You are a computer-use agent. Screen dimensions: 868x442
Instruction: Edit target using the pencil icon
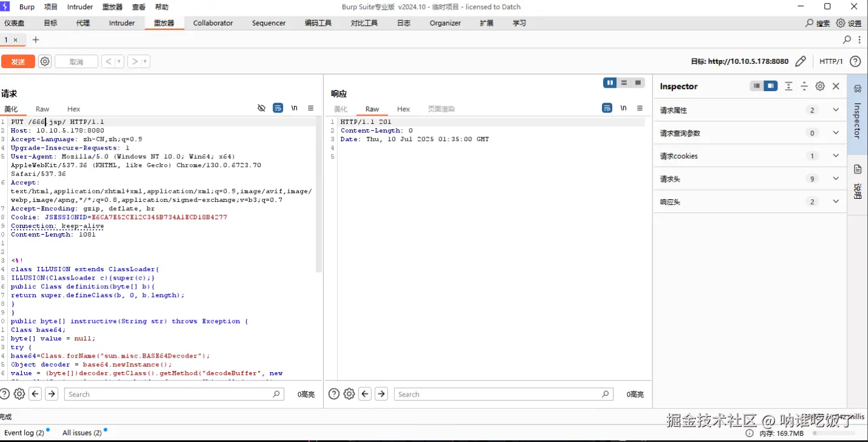[x=801, y=61]
